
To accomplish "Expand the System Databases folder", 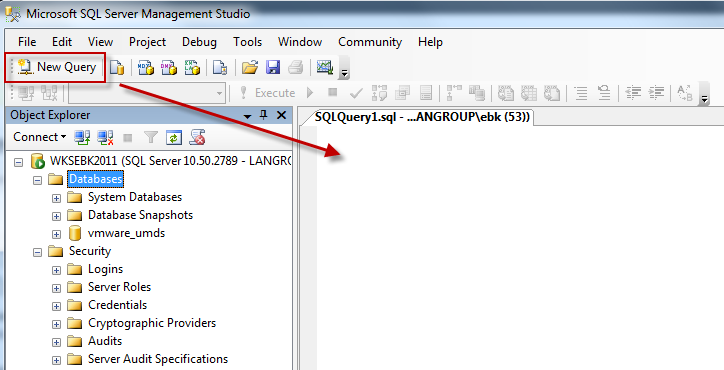I will (x=56, y=198).
